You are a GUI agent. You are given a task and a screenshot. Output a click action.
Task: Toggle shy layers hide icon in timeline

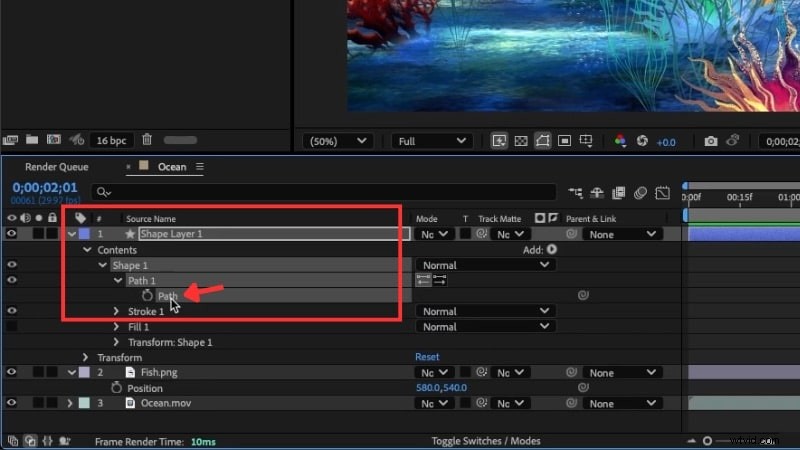(x=597, y=192)
